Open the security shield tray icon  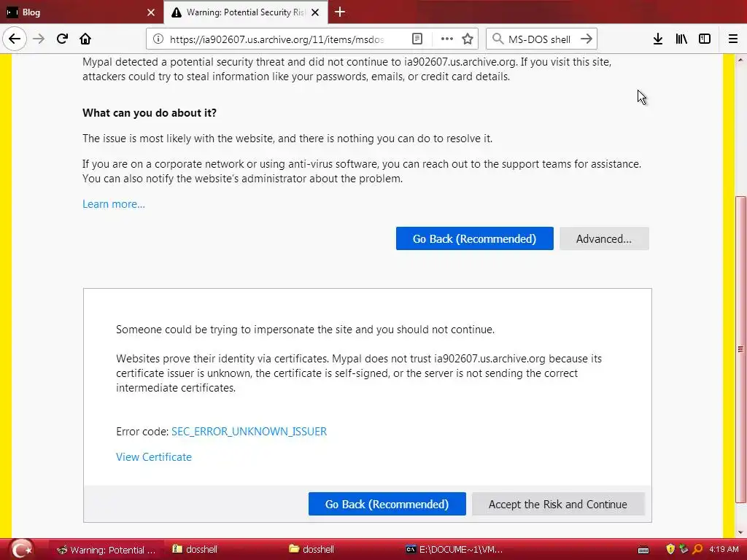[670, 550]
